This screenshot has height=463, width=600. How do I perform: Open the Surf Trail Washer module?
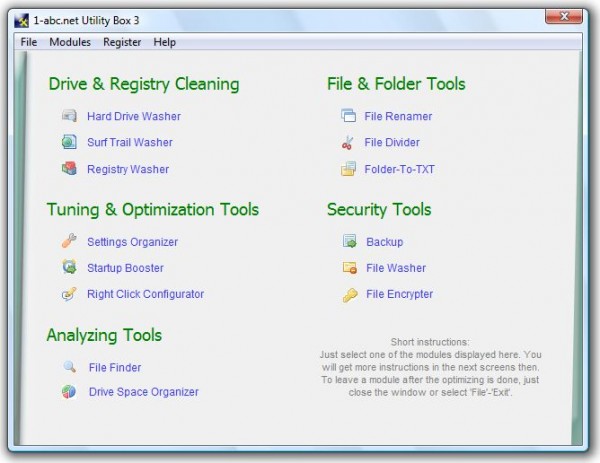pos(130,142)
